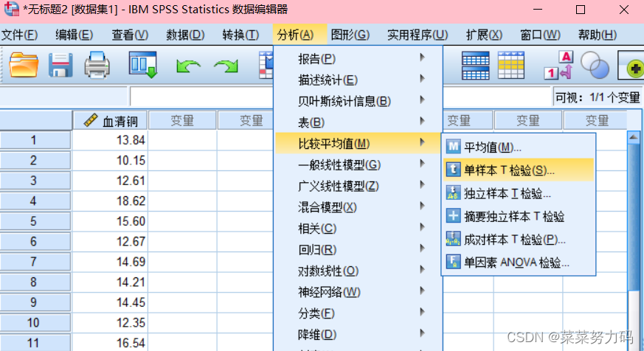Expand 一般线性模型(G) submenu
This screenshot has height=351, width=644.
[x=359, y=164]
